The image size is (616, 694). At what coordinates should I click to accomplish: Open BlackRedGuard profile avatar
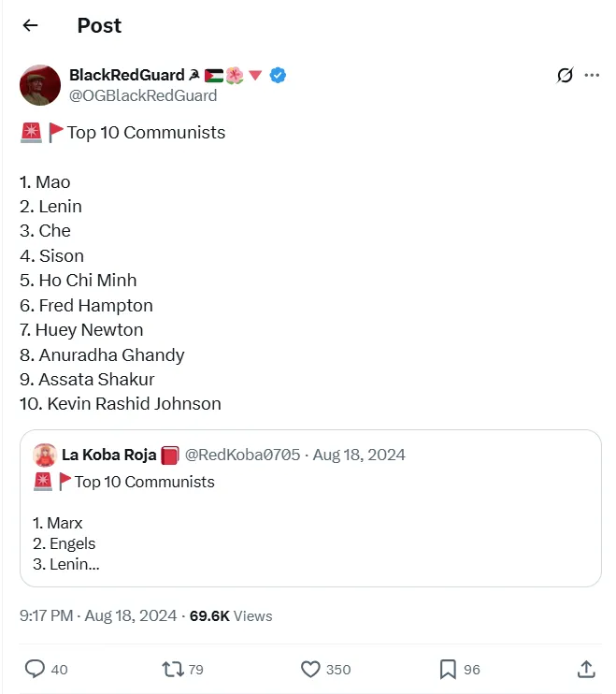coord(40,85)
